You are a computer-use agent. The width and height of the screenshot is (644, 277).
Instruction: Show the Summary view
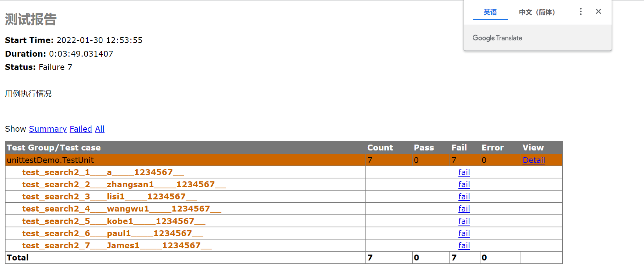pyautogui.click(x=48, y=129)
